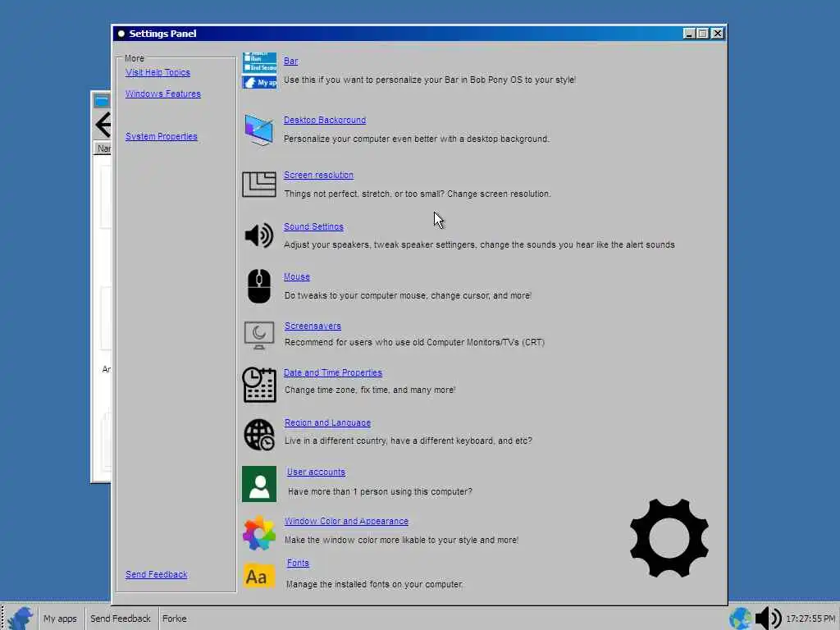Open the blue pony start icon
The image size is (840, 630).
(21, 619)
